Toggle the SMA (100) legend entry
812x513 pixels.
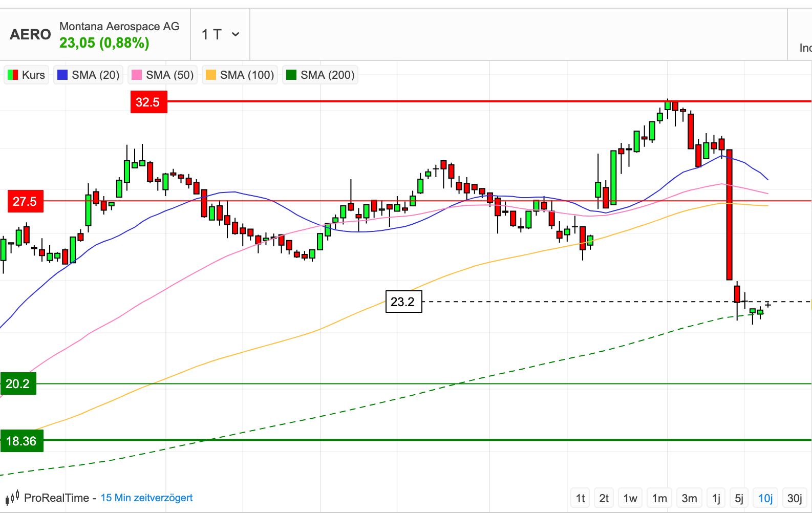pos(240,75)
